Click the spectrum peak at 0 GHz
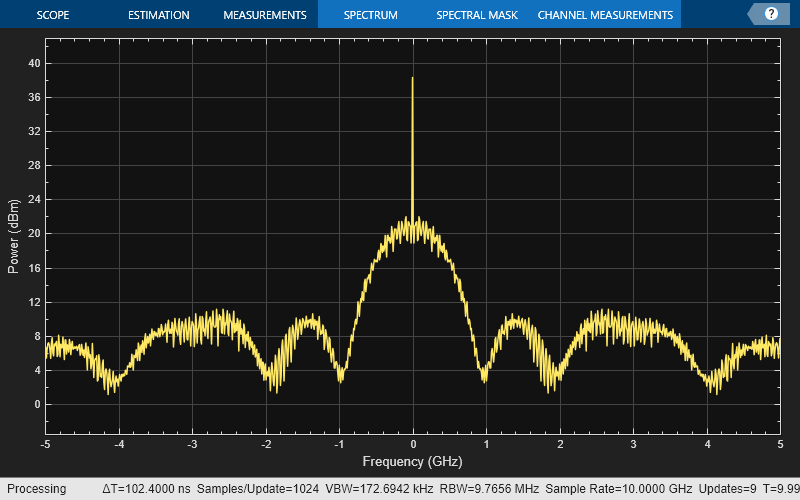 pos(412,80)
